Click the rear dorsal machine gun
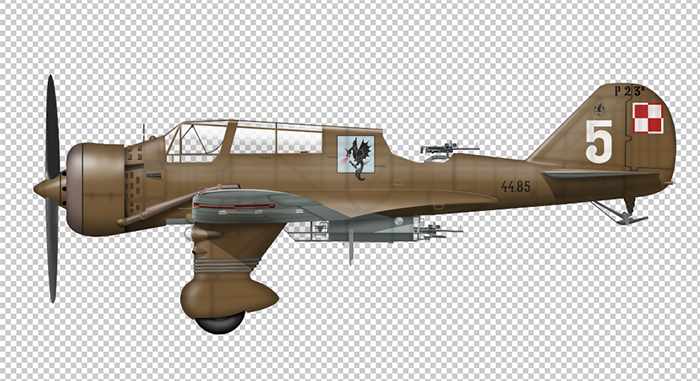 (449, 150)
